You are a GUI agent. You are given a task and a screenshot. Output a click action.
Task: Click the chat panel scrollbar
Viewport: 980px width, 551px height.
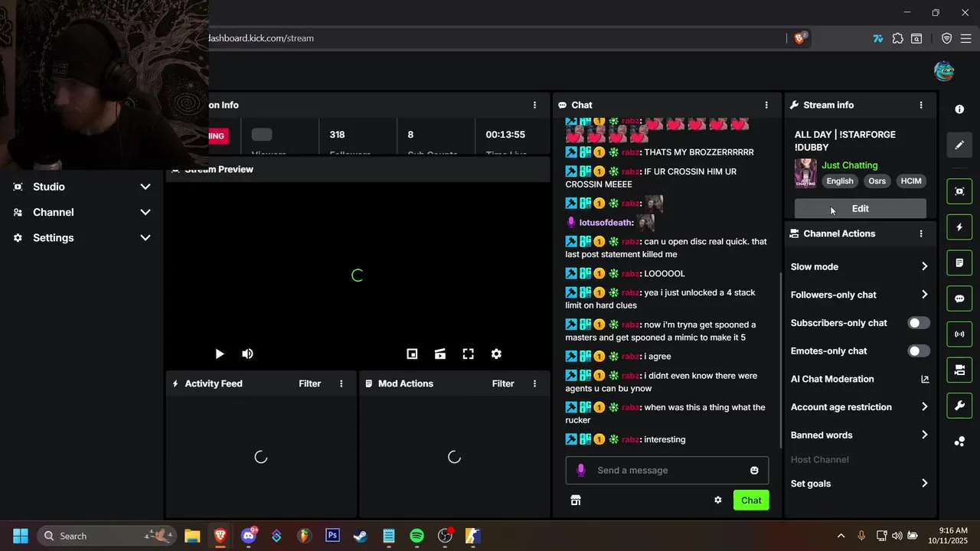[x=781, y=360]
